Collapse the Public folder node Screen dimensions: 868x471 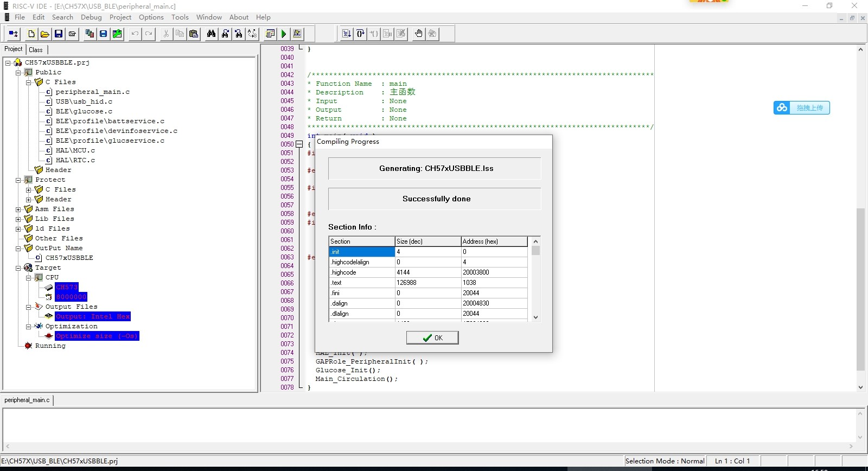tap(18, 73)
